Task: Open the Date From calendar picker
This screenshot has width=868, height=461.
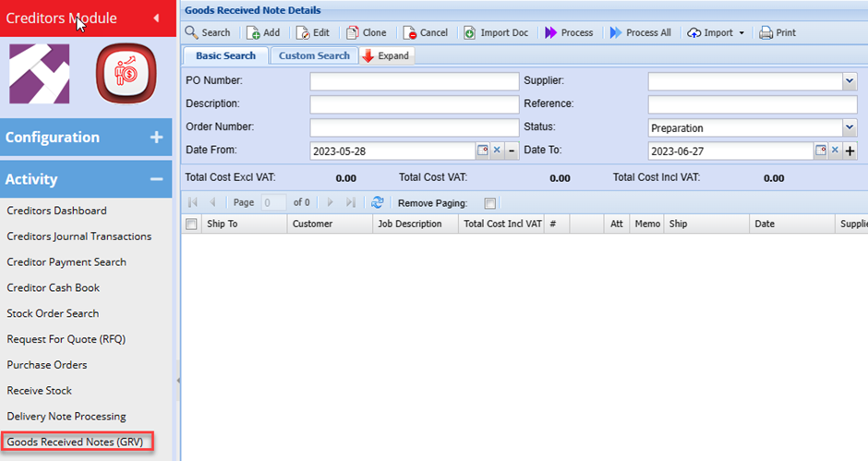Action: tap(483, 151)
